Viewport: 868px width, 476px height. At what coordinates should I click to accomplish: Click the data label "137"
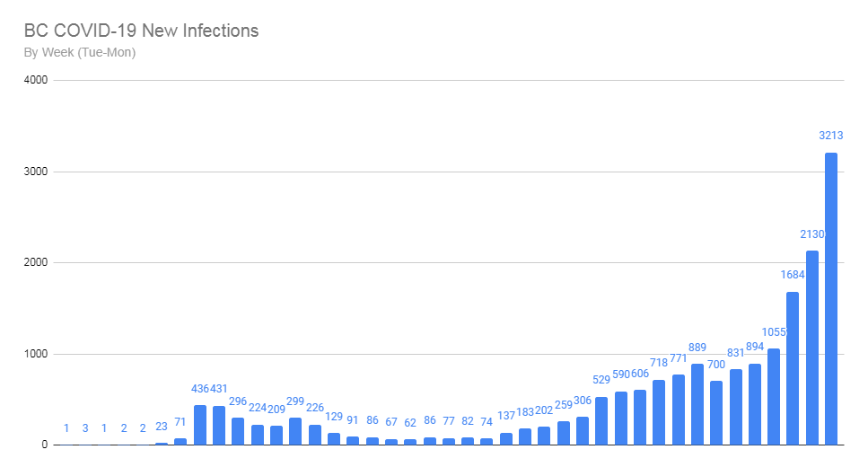click(x=506, y=414)
